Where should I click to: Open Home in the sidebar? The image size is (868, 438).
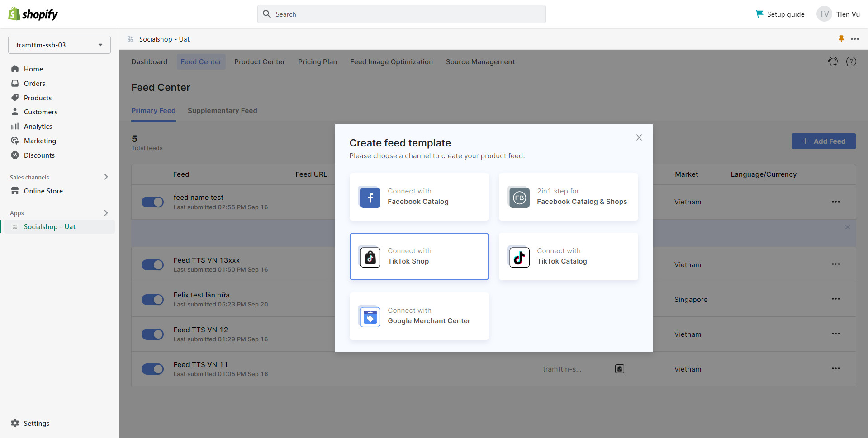click(x=33, y=69)
